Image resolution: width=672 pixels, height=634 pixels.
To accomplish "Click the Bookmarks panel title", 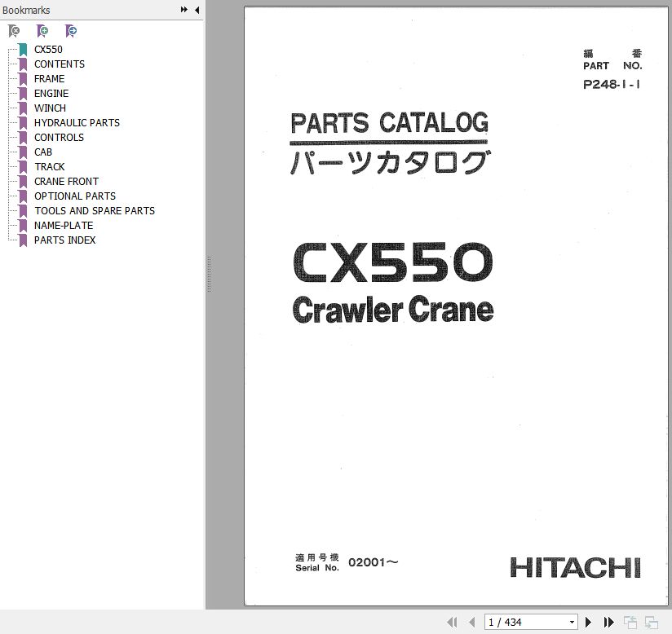I will click(26, 10).
